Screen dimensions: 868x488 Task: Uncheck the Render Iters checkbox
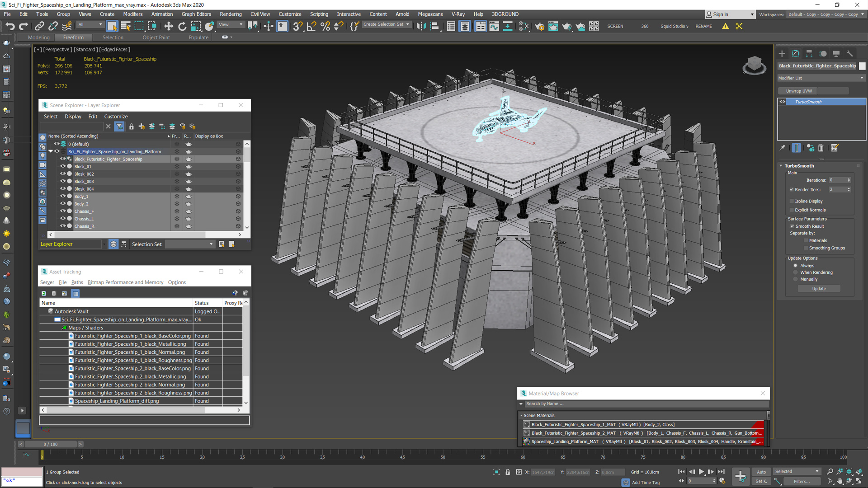(x=792, y=189)
